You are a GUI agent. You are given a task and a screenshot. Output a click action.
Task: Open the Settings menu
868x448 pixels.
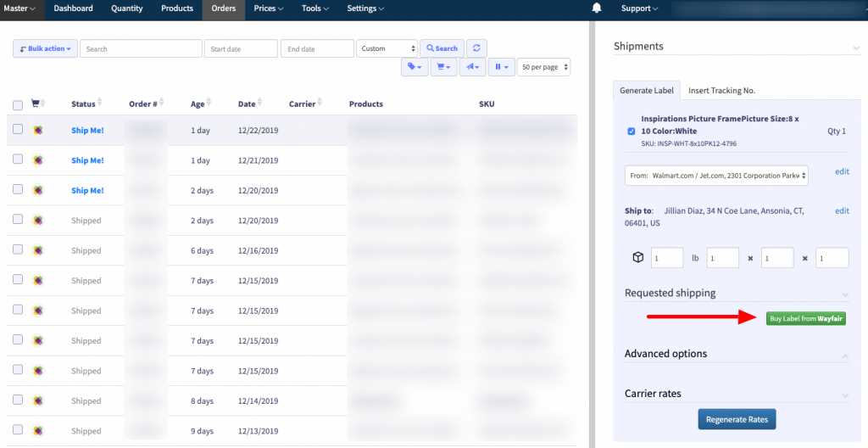pos(365,8)
